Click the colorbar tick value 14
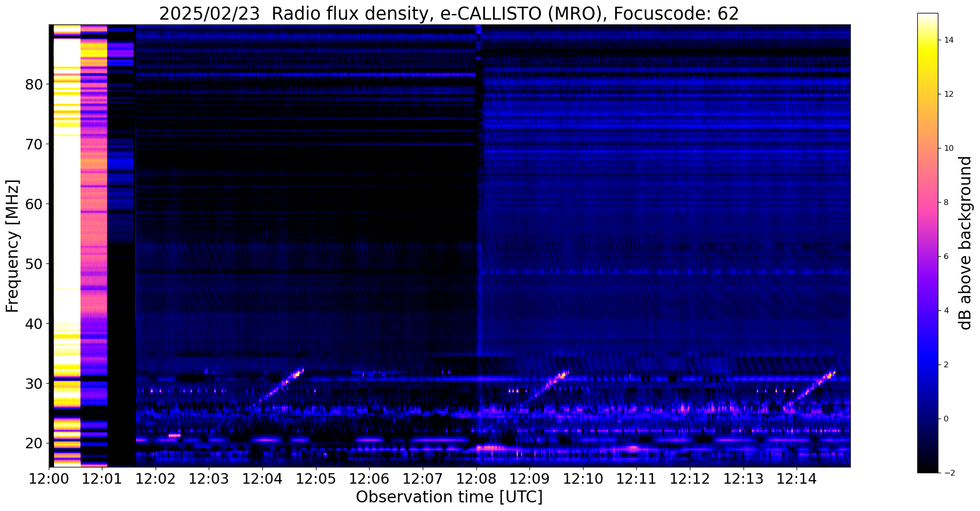This screenshot has width=980, height=511. (948, 40)
